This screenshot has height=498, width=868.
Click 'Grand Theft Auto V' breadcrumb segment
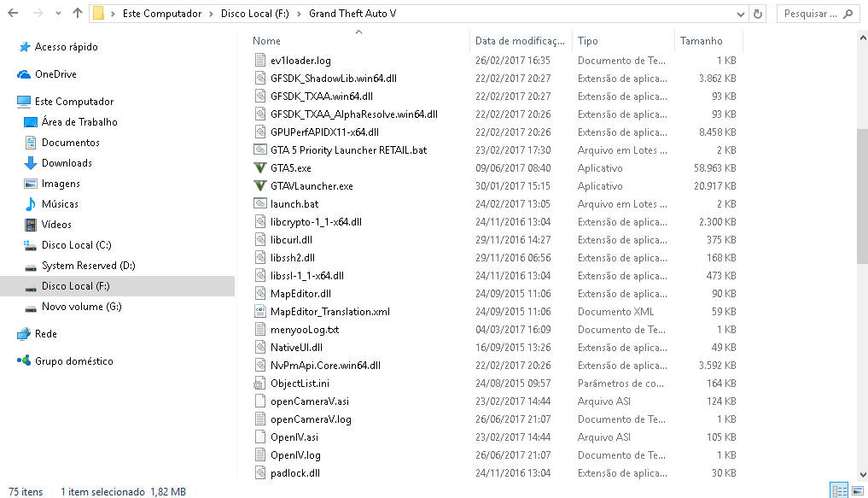[352, 14]
